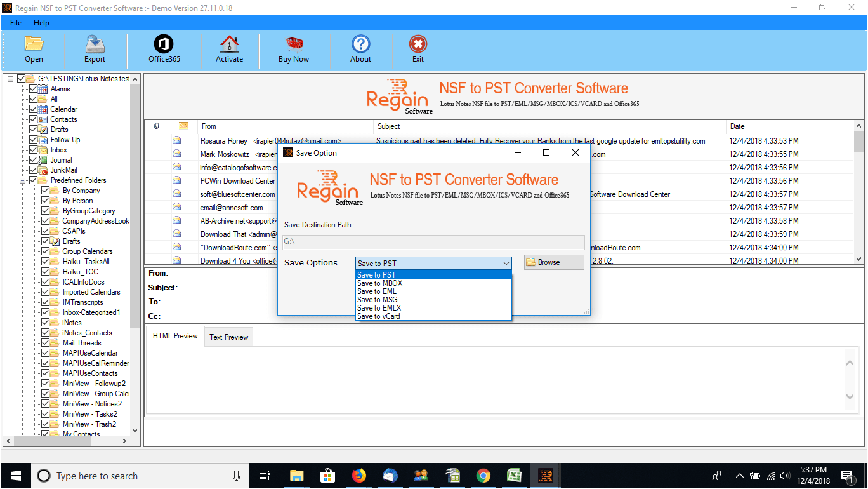
Task: Toggle the iNotes_Contacts checkbox
Action: [x=46, y=333]
